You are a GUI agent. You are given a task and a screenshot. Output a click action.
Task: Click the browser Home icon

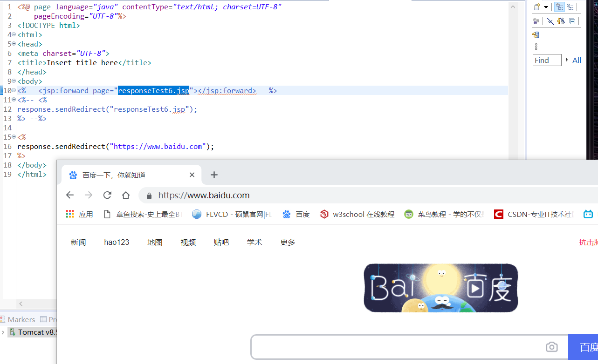click(126, 195)
